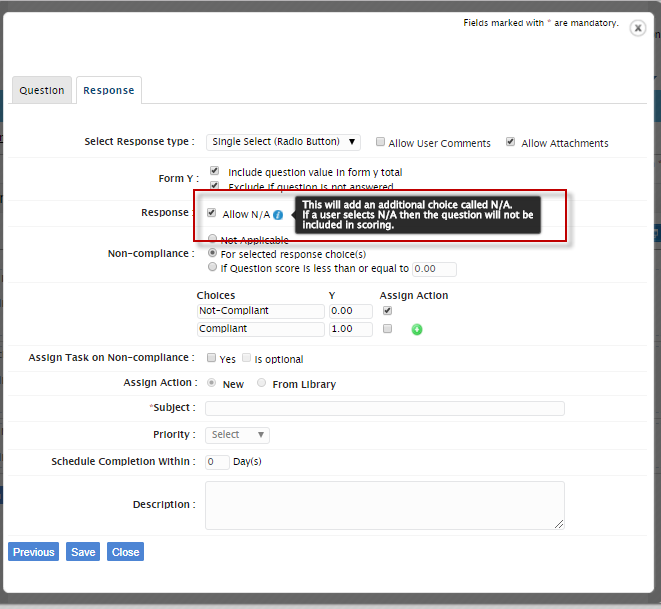The image size is (661, 609).
Task: Click the blue Close button
Action: pyautogui.click(x=125, y=552)
